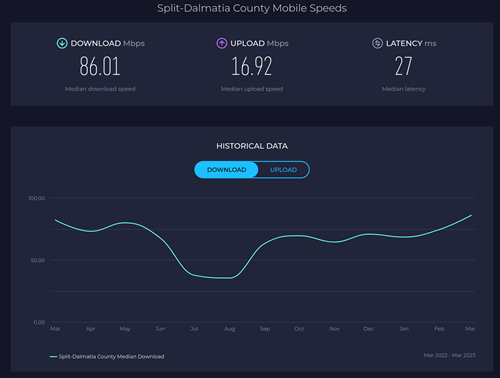This screenshot has width=500, height=378.
Task: Click the Mar 2022 - Mar 2023 range text
Action: (x=450, y=355)
